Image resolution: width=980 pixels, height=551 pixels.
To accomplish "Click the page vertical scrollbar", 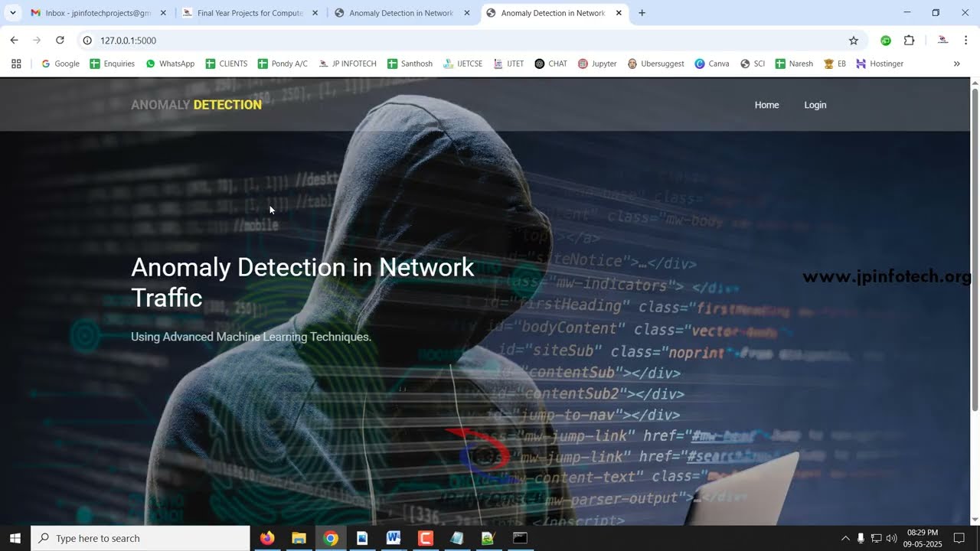I will pyautogui.click(x=975, y=249).
